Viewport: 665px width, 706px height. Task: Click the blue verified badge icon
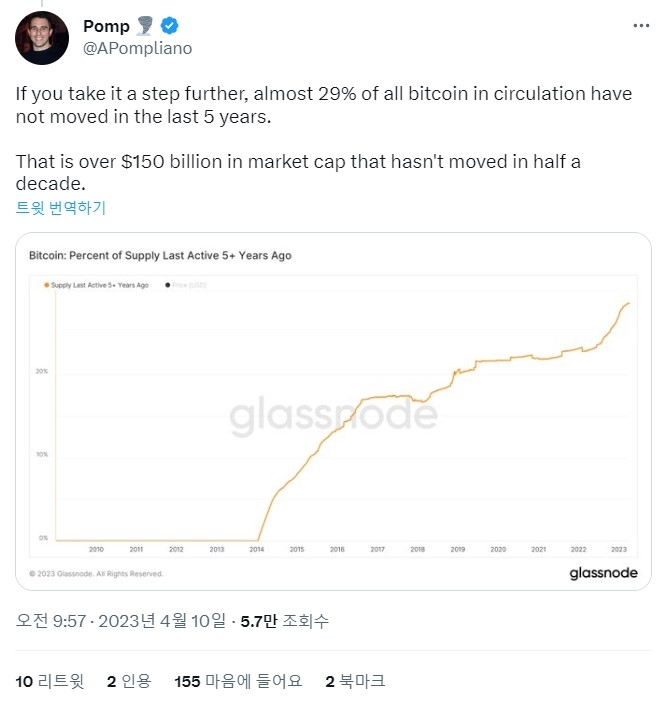tap(169, 26)
